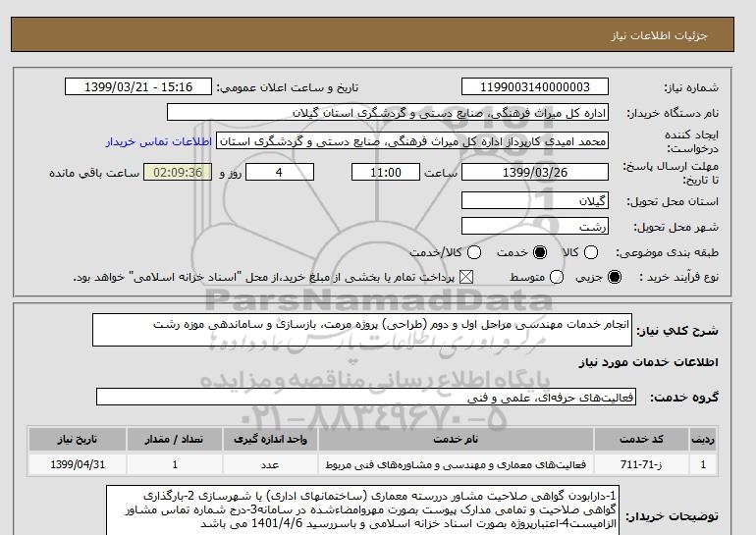The image size is (756, 535).
Task: Click the اطلاعات خدمات مورد نیاز heading
Action: tap(648, 362)
